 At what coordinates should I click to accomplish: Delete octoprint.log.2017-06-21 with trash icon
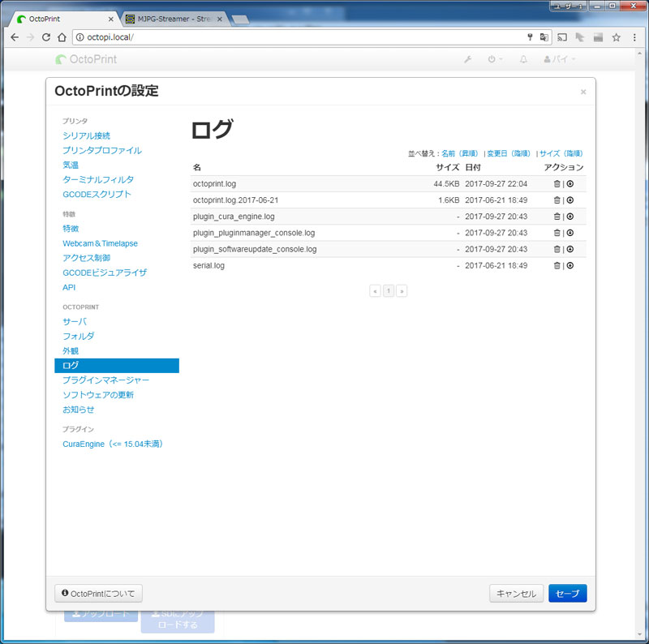coord(557,200)
